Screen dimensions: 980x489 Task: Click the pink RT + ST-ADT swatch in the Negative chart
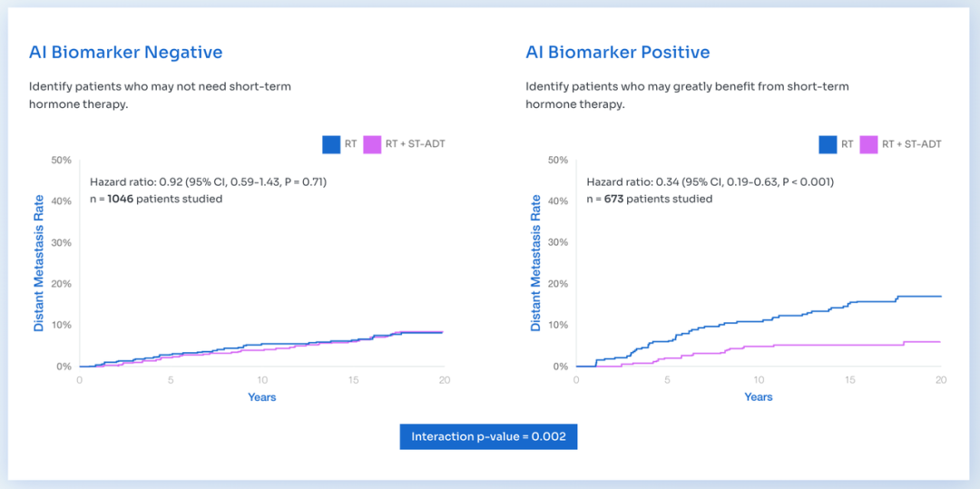[372, 144]
